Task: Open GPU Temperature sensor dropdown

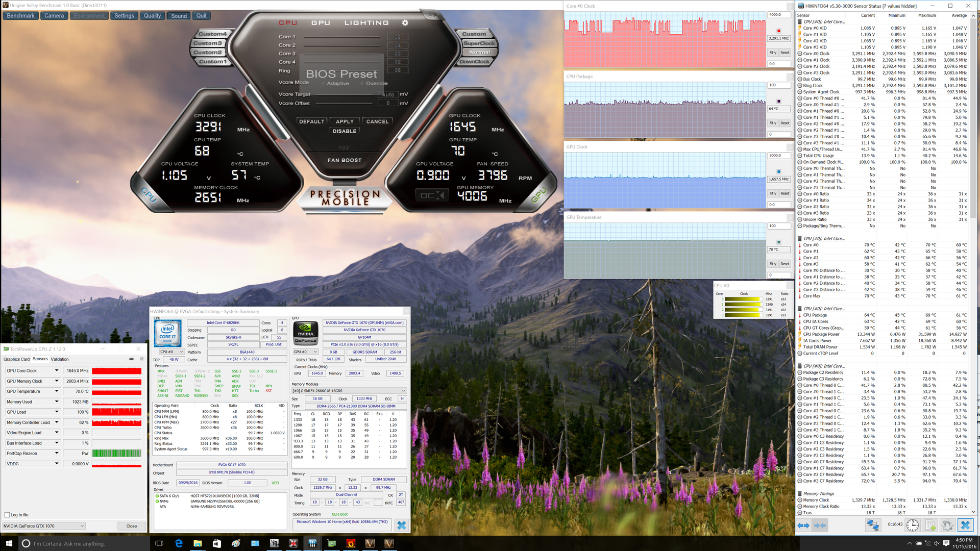Action: coord(57,391)
